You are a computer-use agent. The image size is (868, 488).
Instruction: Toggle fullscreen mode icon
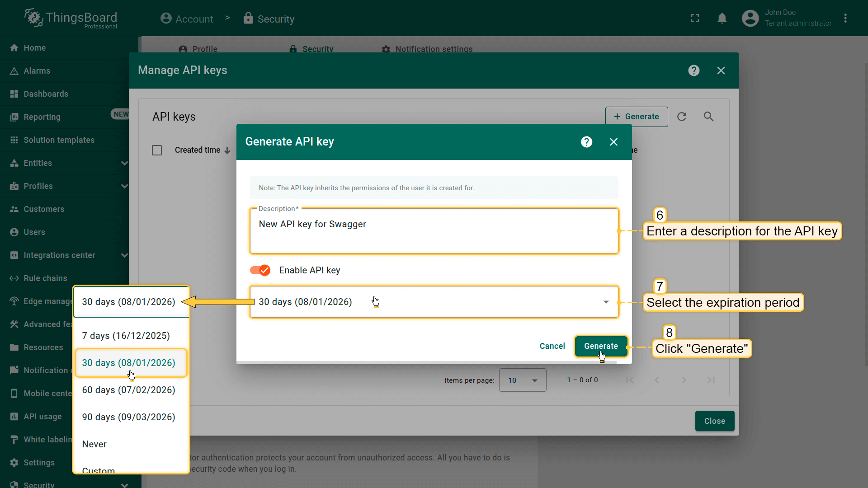pyautogui.click(x=695, y=19)
